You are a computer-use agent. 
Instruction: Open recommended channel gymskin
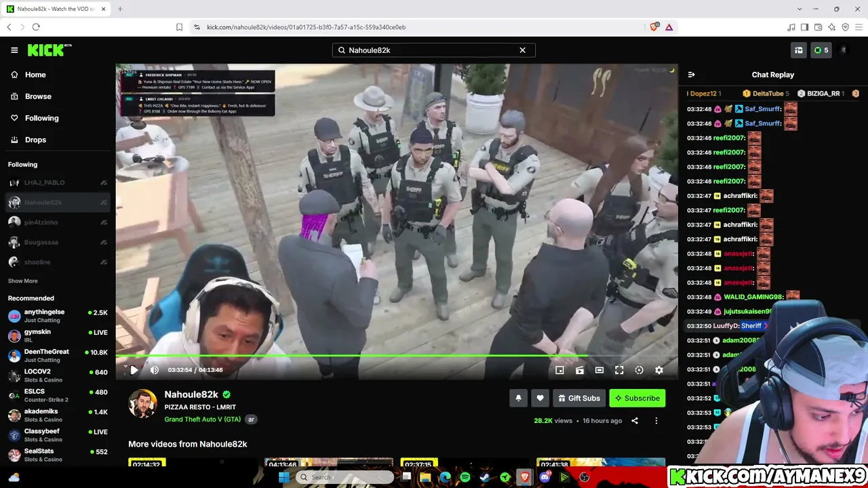pyautogui.click(x=58, y=335)
